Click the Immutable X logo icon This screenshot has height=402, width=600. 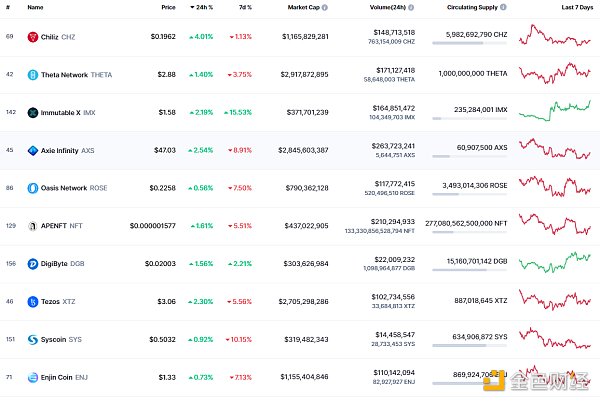[x=33, y=112]
